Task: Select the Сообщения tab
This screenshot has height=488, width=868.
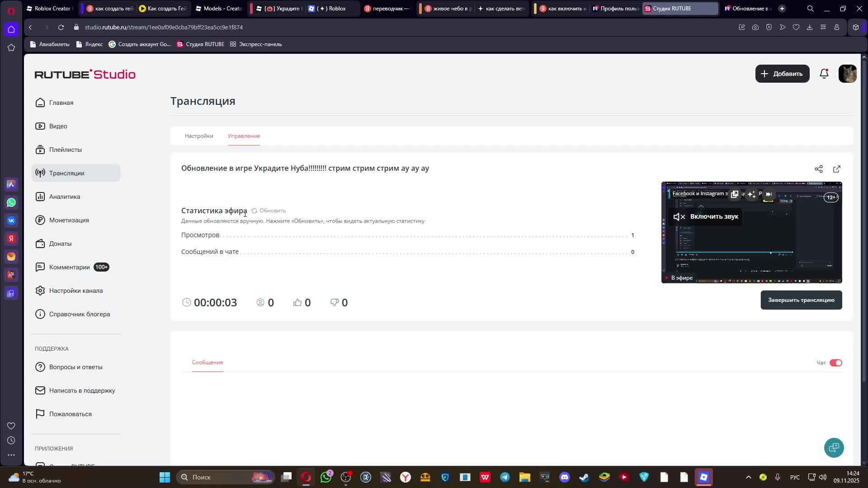Action: [208, 362]
